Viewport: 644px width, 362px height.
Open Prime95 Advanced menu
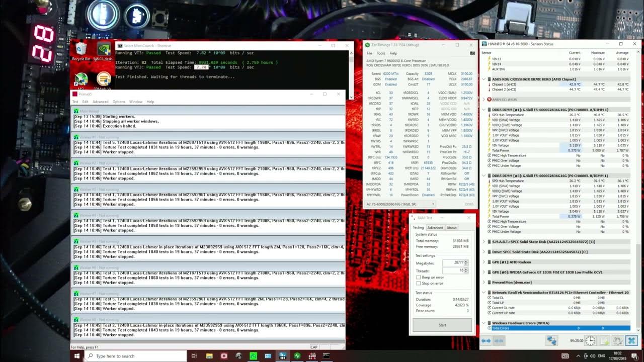click(x=100, y=102)
